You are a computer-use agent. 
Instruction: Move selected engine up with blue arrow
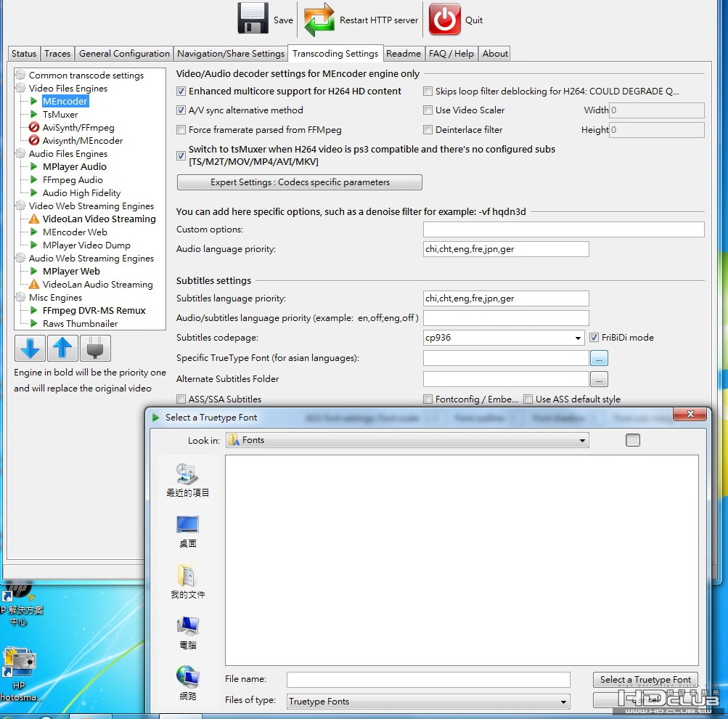[x=62, y=348]
